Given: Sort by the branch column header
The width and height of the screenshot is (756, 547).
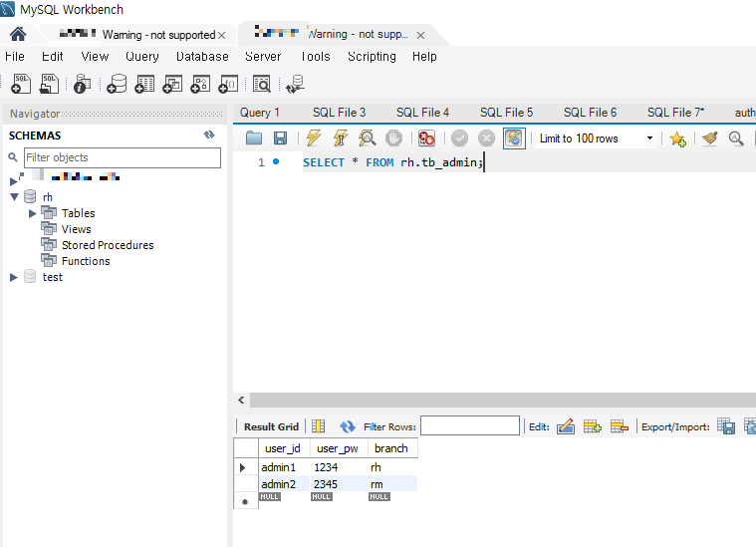Looking at the screenshot, I should coord(391,448).
